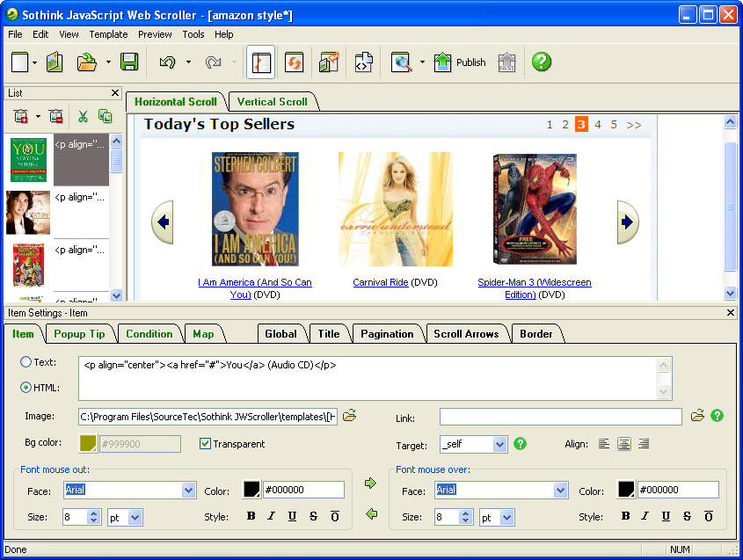
Task: Open the Pagination tab
Action: click(x=387, y=334)
